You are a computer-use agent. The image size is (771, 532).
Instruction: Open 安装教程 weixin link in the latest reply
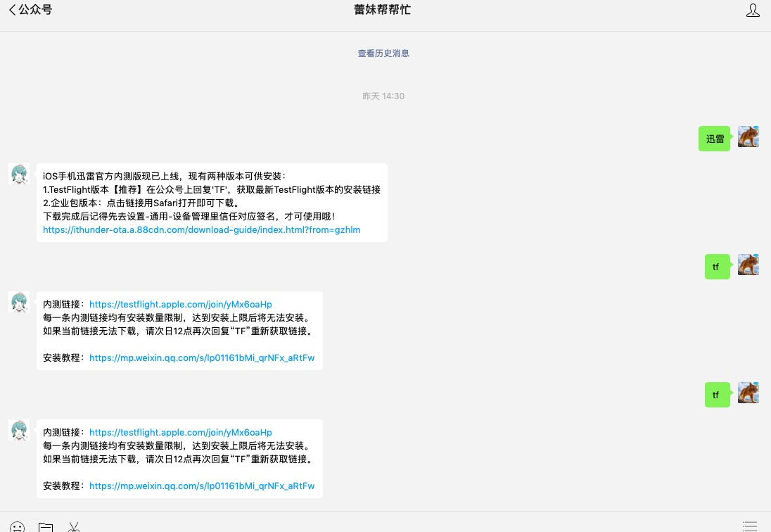202,486
